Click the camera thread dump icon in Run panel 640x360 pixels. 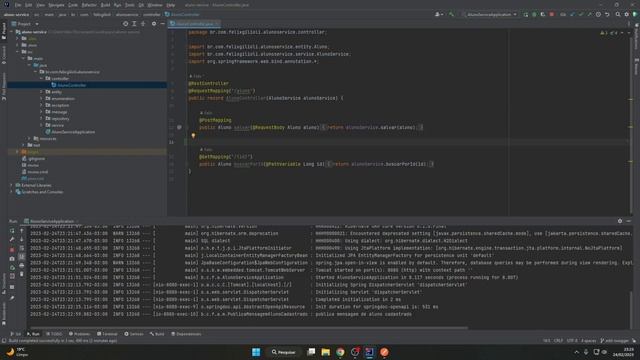12,259
